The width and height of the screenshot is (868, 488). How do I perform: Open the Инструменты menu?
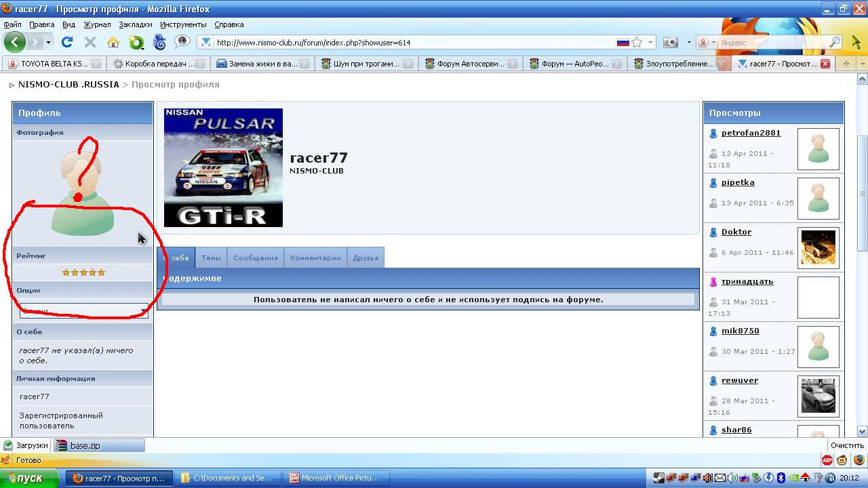click(x=183, y=24)
